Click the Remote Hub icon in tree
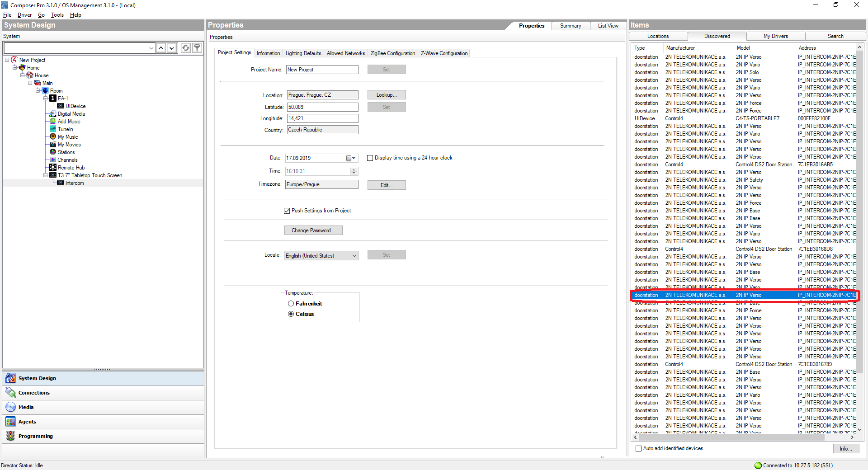Viewport: 868px width, 470px height. (x=53, y=168)
